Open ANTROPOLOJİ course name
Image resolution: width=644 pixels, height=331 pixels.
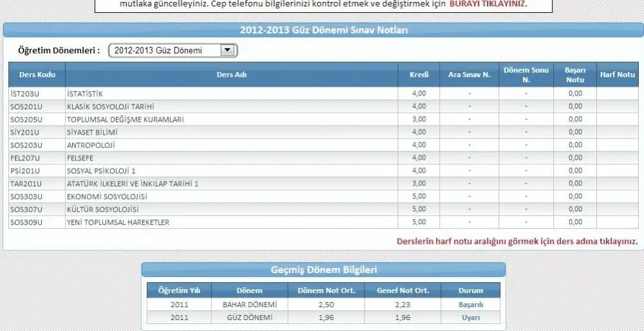pos(91,145)
